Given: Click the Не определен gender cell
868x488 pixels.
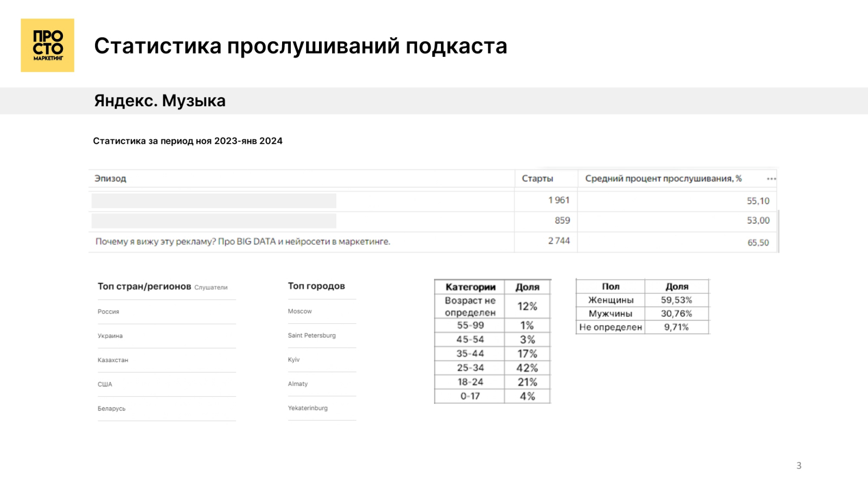Looking at the screenshot, I should coord(611,327).
